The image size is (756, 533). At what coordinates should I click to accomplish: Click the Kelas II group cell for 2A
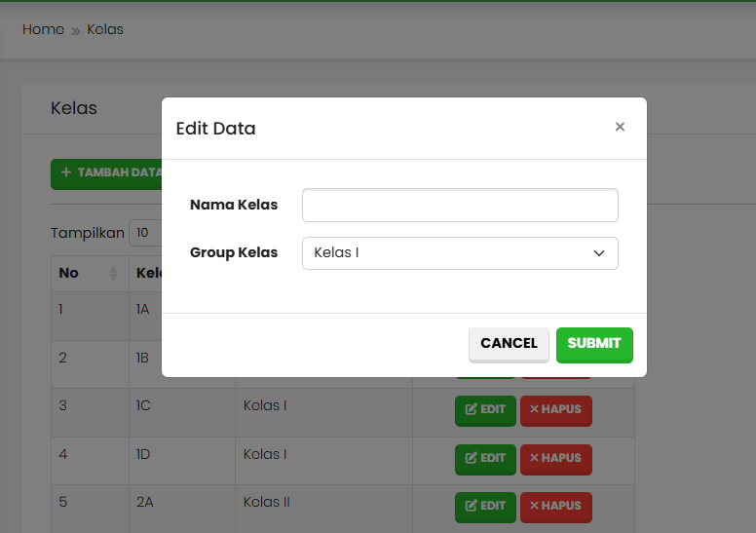coord(267,503)
